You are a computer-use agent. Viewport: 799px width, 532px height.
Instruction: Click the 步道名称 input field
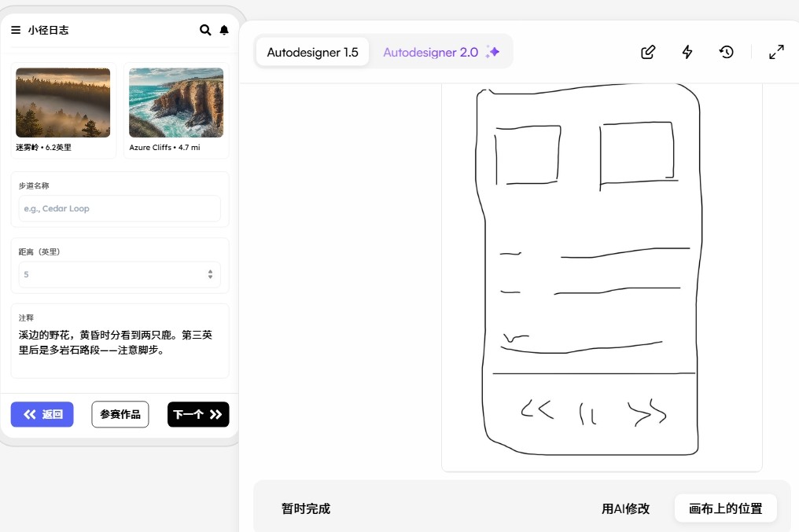click(120, 208)
